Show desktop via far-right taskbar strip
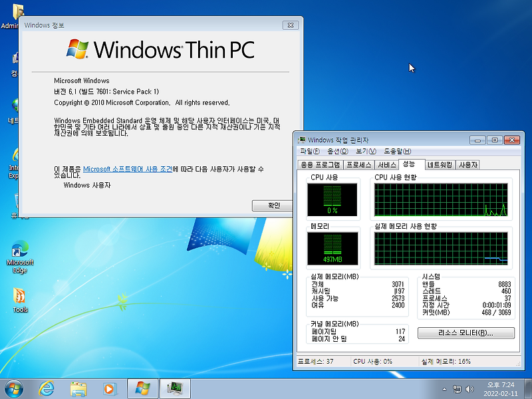Viewport: 532px width, 399px height. pos(529,389)
